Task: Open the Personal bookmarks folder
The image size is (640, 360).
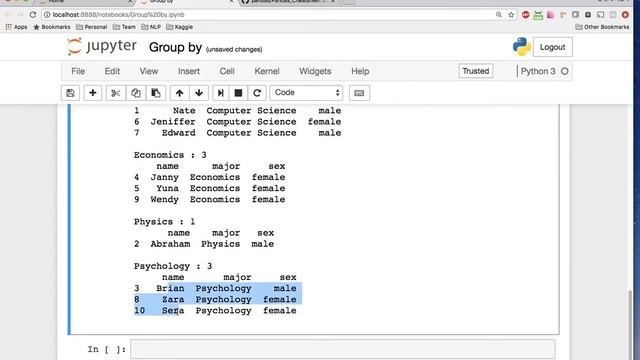Action: pyautogui.click(x=91, y=27)
